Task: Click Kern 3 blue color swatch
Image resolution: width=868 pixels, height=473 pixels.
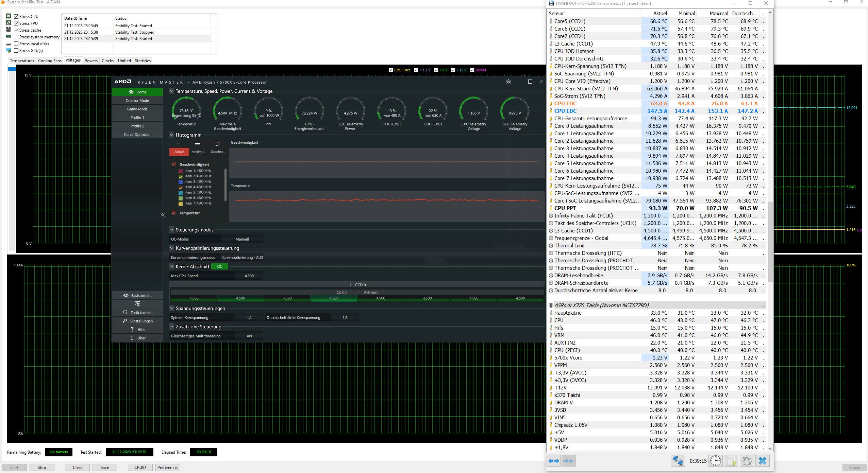Action: point(181,182)
